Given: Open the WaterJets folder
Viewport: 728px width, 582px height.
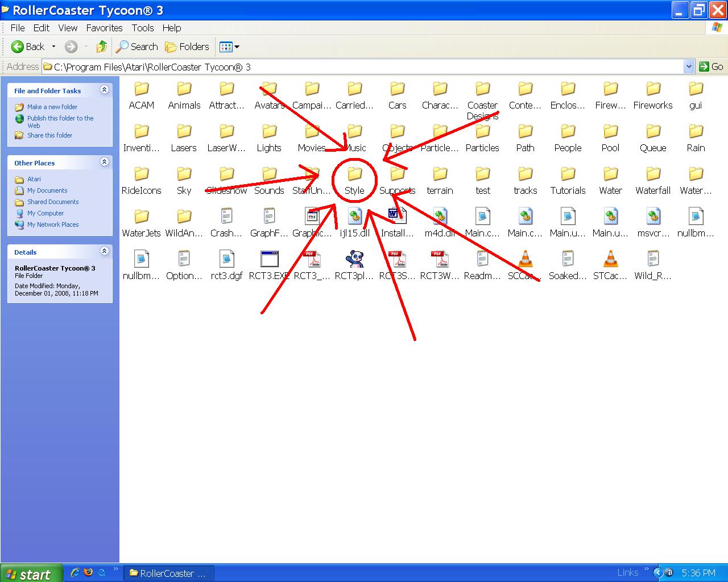Looking at the screenshot, I should tap(142, 223).
